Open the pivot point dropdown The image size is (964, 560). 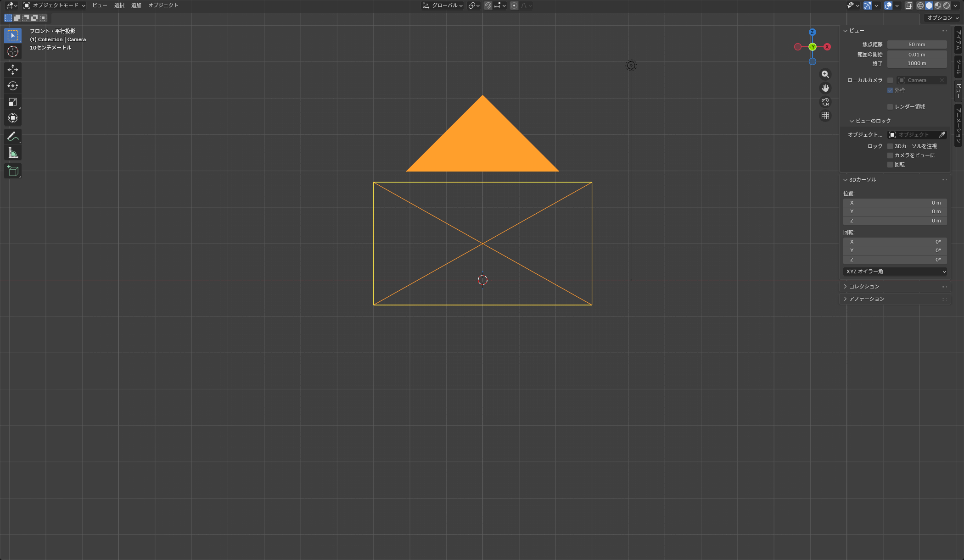474,6
